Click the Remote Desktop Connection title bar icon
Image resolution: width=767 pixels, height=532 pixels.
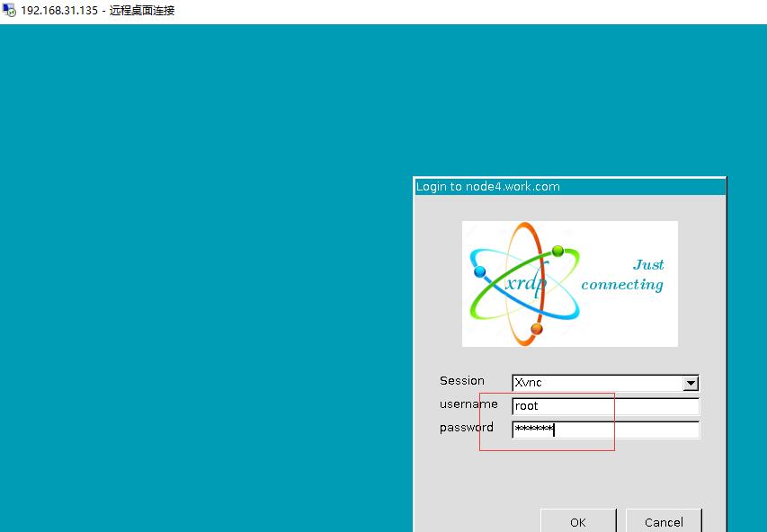tap(9, 10)
